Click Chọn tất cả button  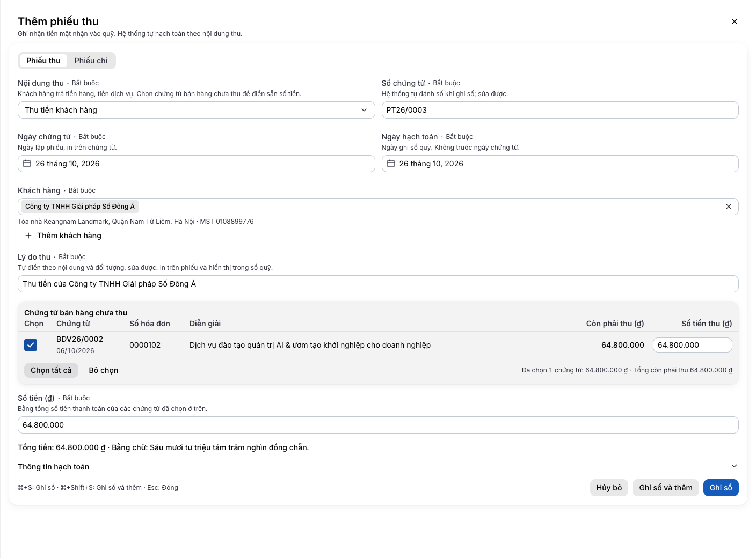(51, 370)
